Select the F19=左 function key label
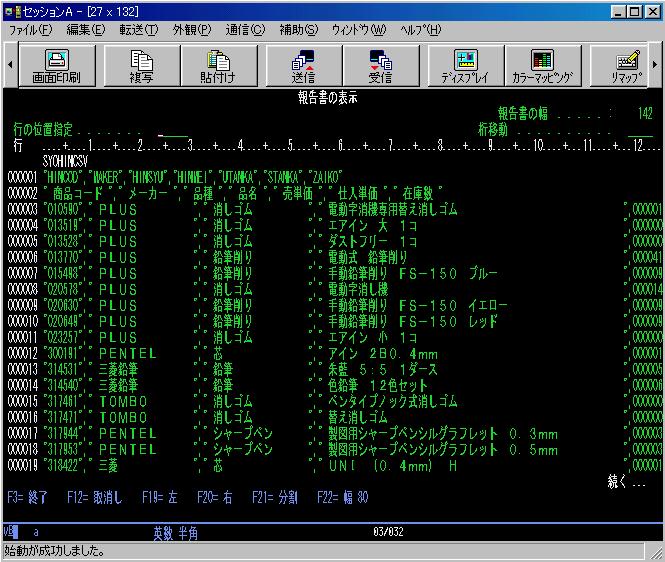 [159, 497]
